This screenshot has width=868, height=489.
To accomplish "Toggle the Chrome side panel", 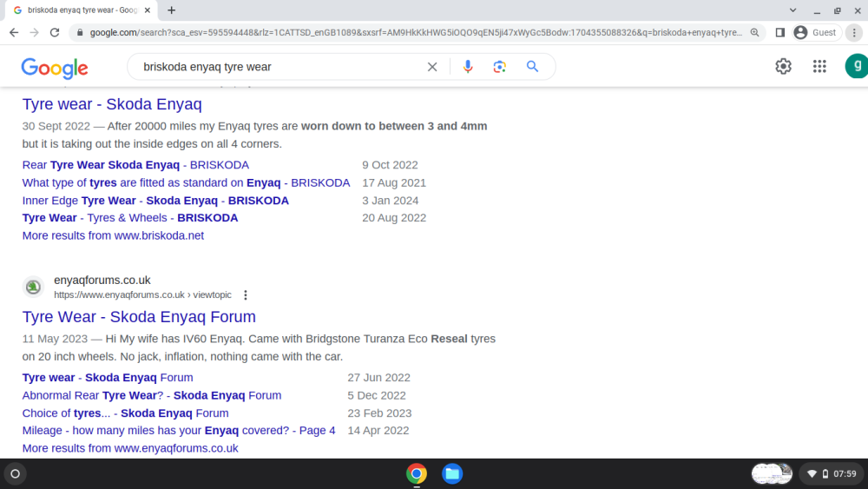I will 780,33.
